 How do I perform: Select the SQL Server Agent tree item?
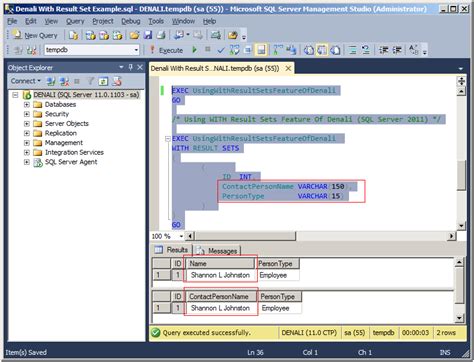tap(71, 162)
